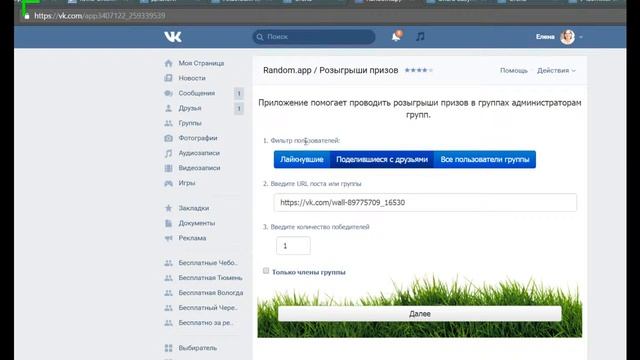Toggle Только члены группы checkbox

266,271
